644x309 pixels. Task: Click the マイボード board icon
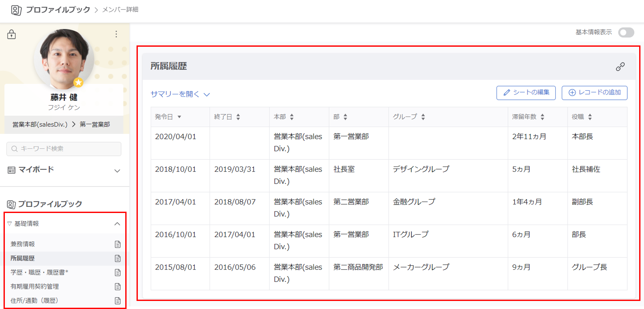[11, 170]
